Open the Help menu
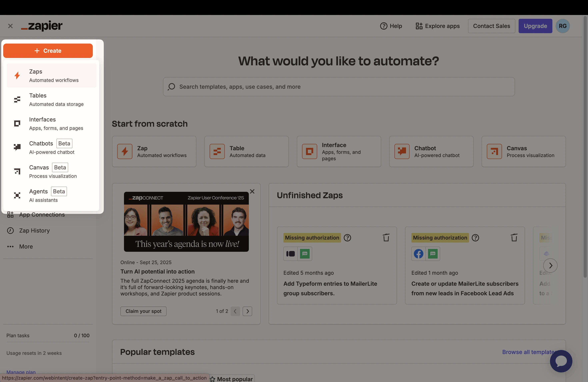This screenshot has width=588, height=382. (x=391, y=26)
